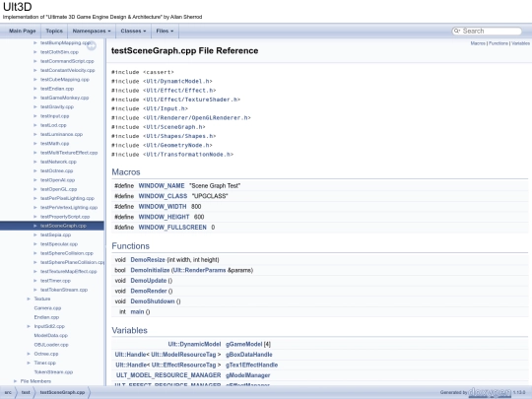Viewport: 532px width, 399px height.
Task: Expand testEndian.cpp tree arrow
Action: pyautogui.click(x=34, y=89)
